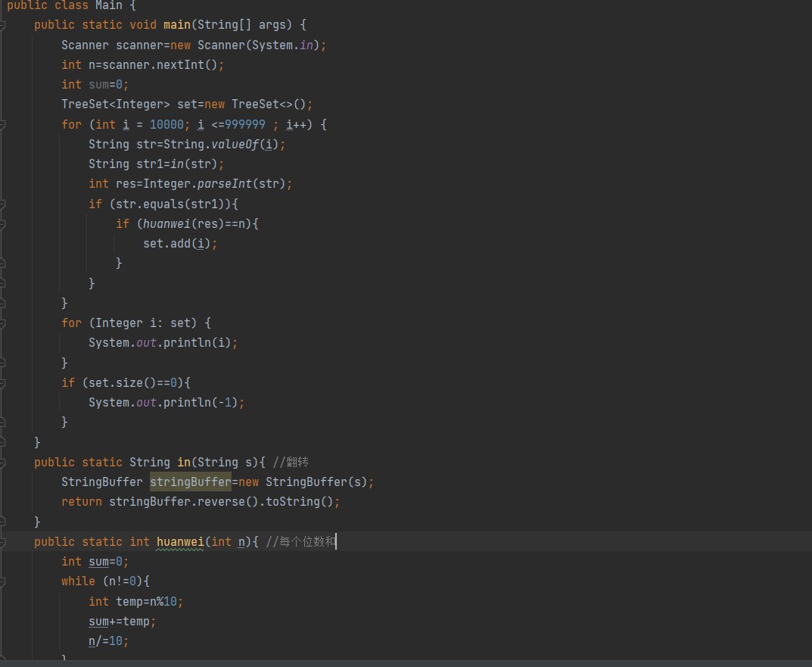Fold the if str.equals(str1) block
This screenshot has height=667, width=812.
[x=3, y=204]
